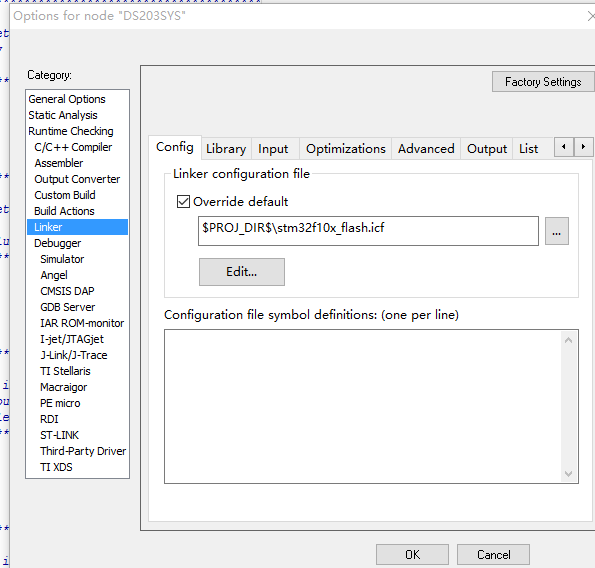Select the highlighted Linker category
The image size is (595, 568).
click(77, 227)
